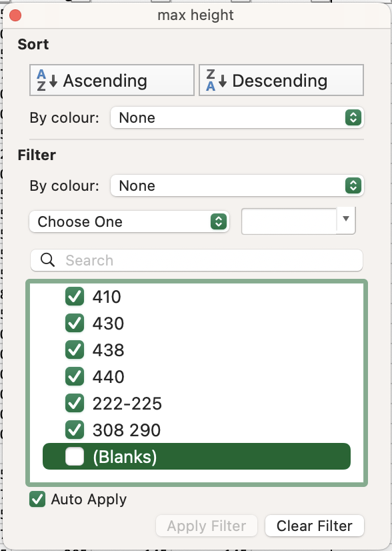Open the Sort By colour dropdown
The height and width of the screenshot is (551, 392).
(x=237, y=117)
